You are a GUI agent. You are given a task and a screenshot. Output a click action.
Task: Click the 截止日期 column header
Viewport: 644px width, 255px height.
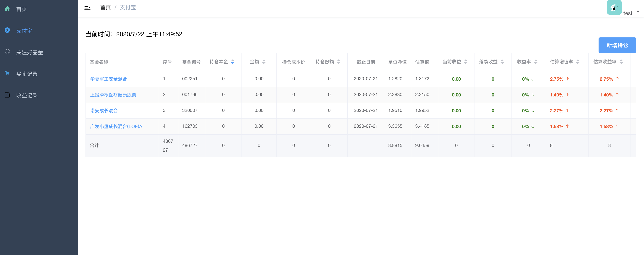(x=366, y=62)
